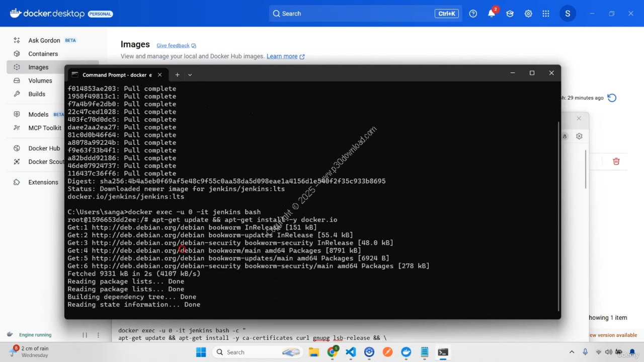Refresh the Docker images list
This screenshot has width=644, height=362.
click(x=612, y=98)
